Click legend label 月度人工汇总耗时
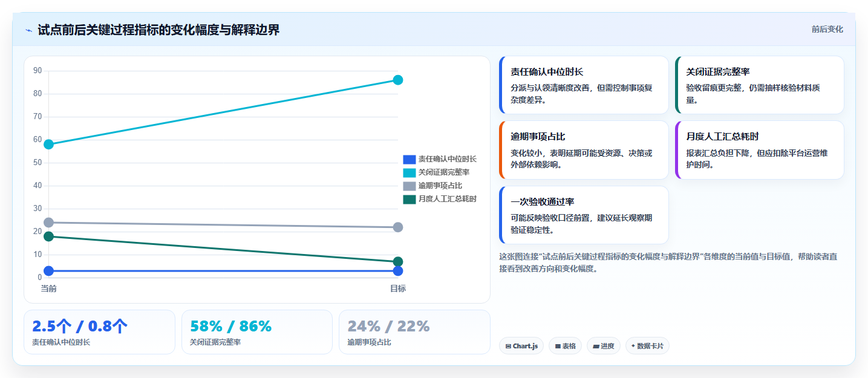 pos(447,199)
